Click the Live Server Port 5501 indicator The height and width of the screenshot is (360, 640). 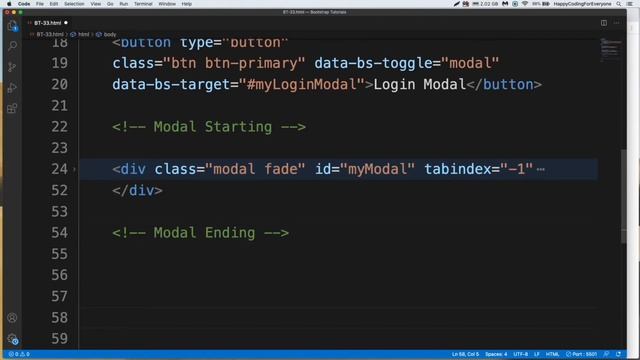(581, 354)
